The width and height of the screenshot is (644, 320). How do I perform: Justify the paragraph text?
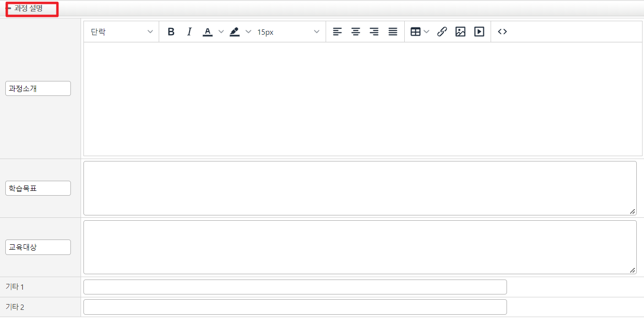point(393,32)
